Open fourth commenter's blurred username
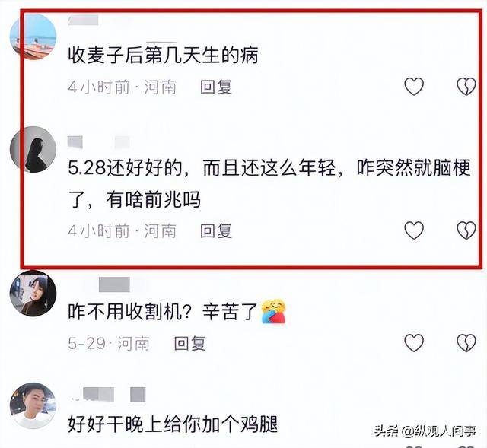 coord(108,395)
